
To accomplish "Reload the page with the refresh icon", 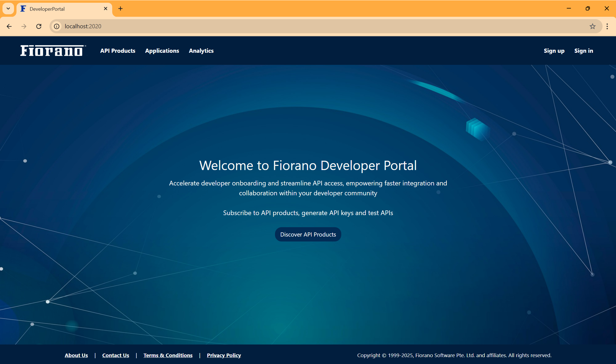I will [39, 26].
